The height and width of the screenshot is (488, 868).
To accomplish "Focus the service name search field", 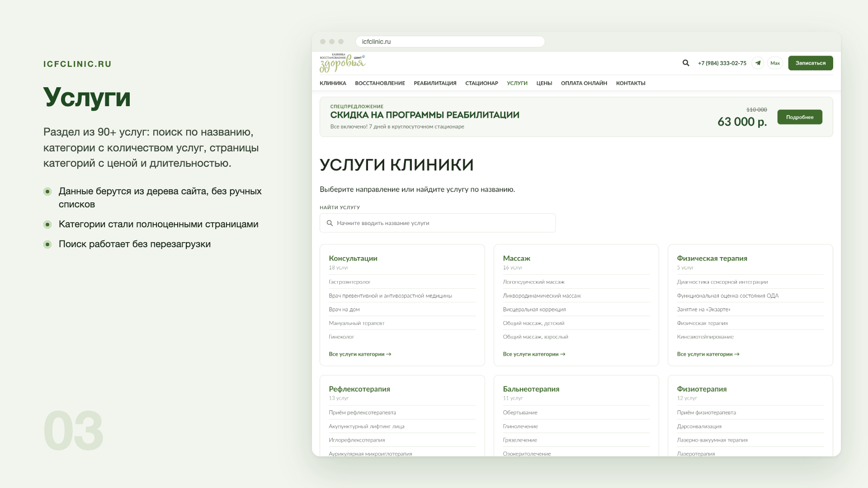I will click(x=438, y=223).
